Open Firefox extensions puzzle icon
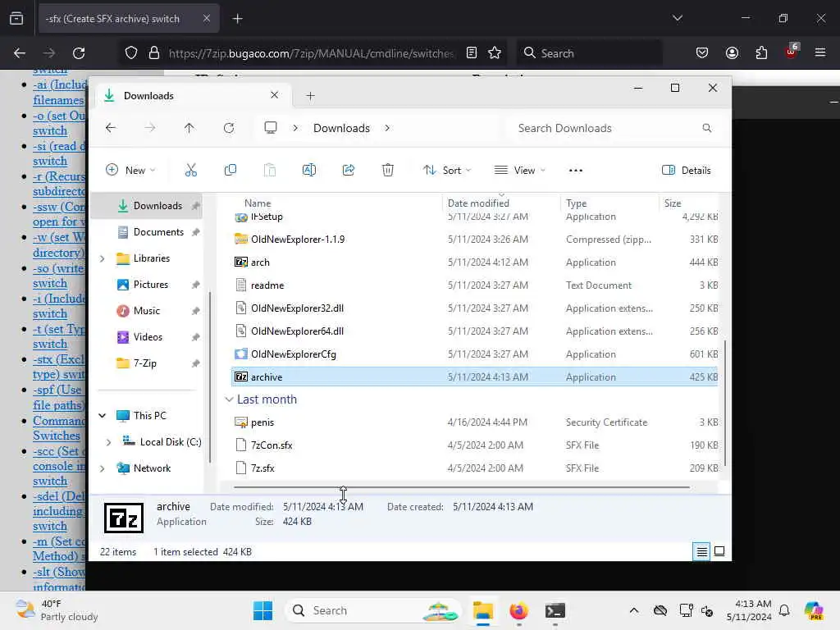The height and width of the screenshot is (630, 840). click(x=761, y=53)
